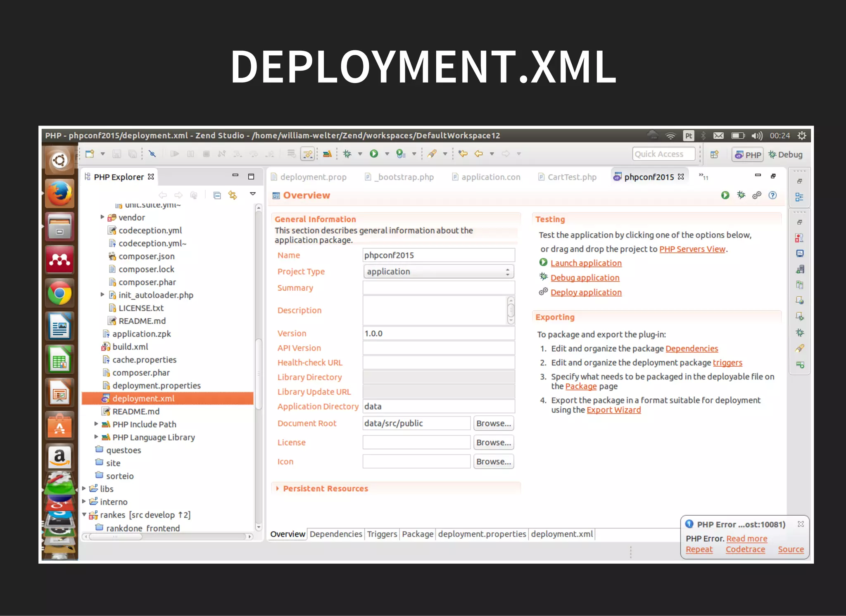Click the PHP Explorer horizontal scrollbar

point(167,537)
